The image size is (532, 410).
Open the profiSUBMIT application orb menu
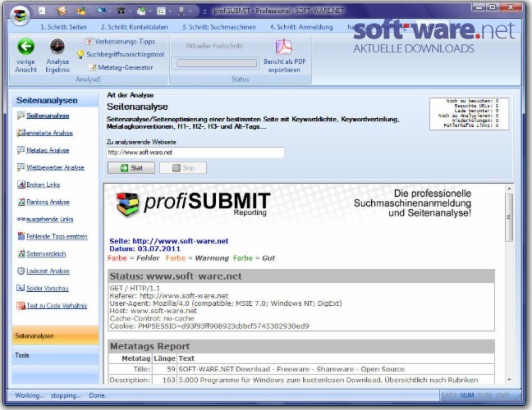coord(20,15)
